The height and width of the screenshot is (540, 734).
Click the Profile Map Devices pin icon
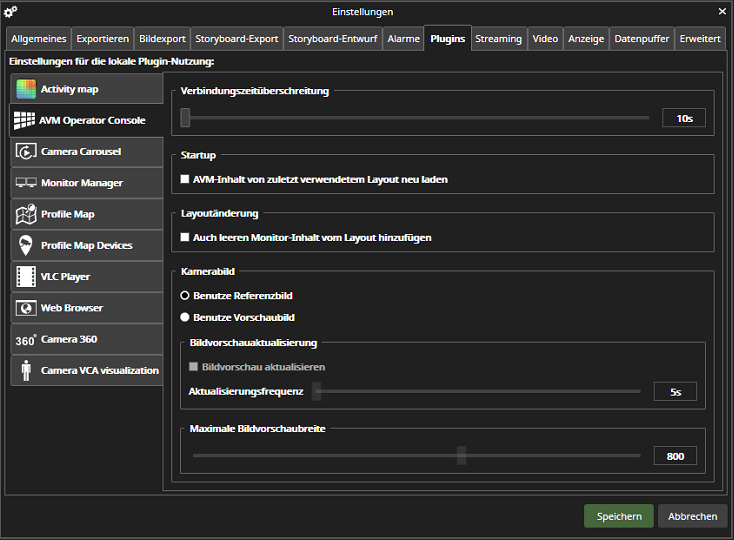pyautogui.click(x=25, y=245)
